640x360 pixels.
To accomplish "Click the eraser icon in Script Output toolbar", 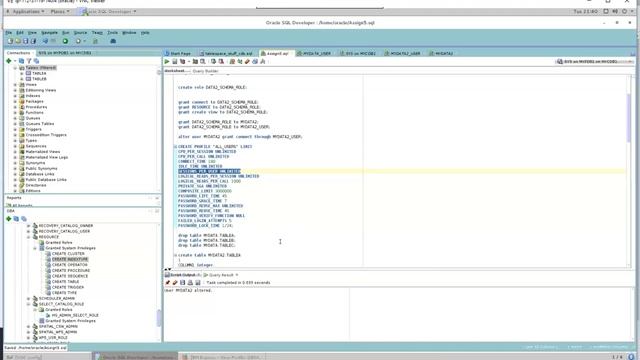I will coord(175,282).
